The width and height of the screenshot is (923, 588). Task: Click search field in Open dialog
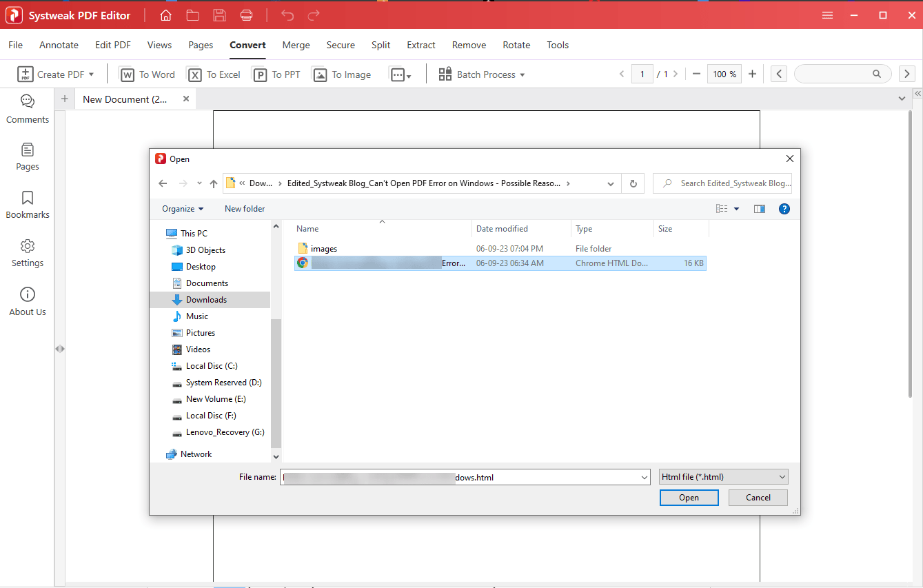click(x=722, y=183)
